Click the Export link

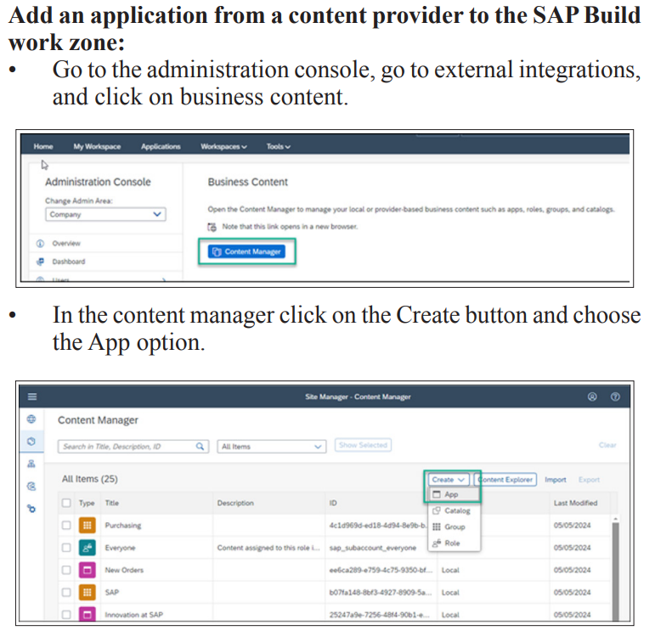pos(590,480)
